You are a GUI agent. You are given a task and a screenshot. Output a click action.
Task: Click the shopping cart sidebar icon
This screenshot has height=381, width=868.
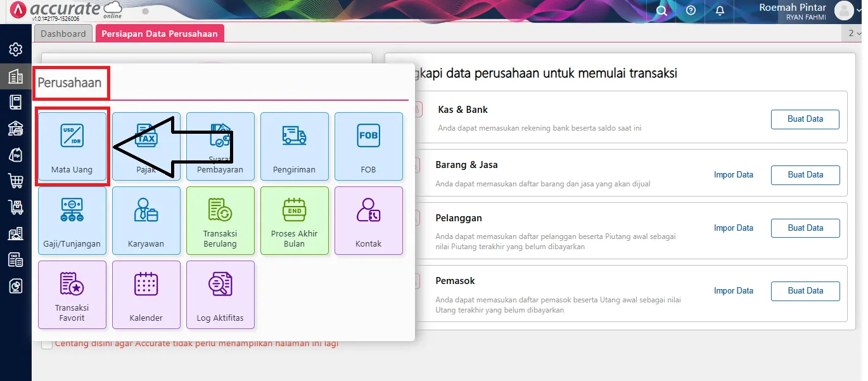click(15, 181)
